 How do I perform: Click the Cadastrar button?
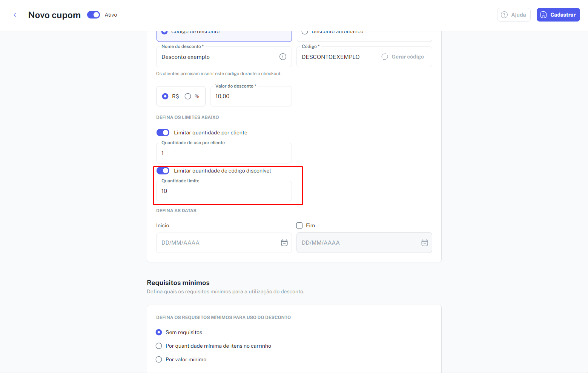pyautogui.click(x=558, y=15)
